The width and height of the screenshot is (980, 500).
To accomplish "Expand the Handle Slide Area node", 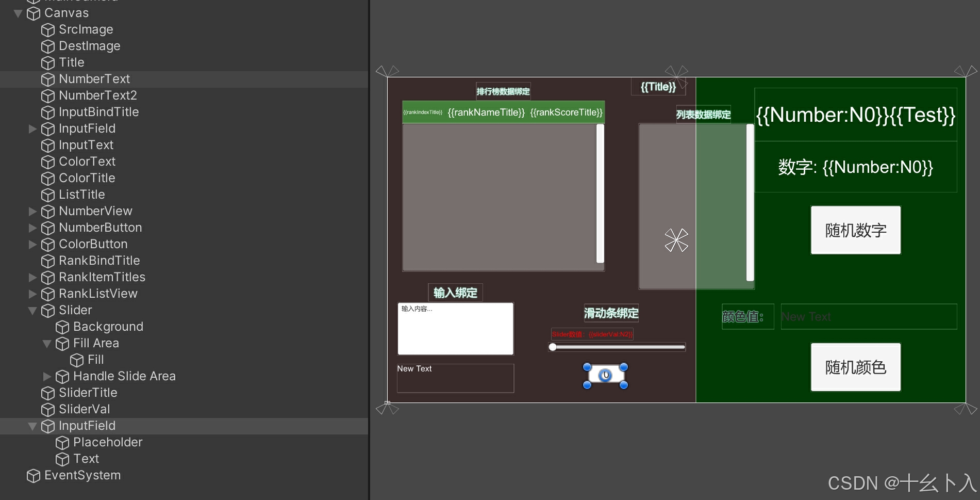I will (x=47, y=377).
